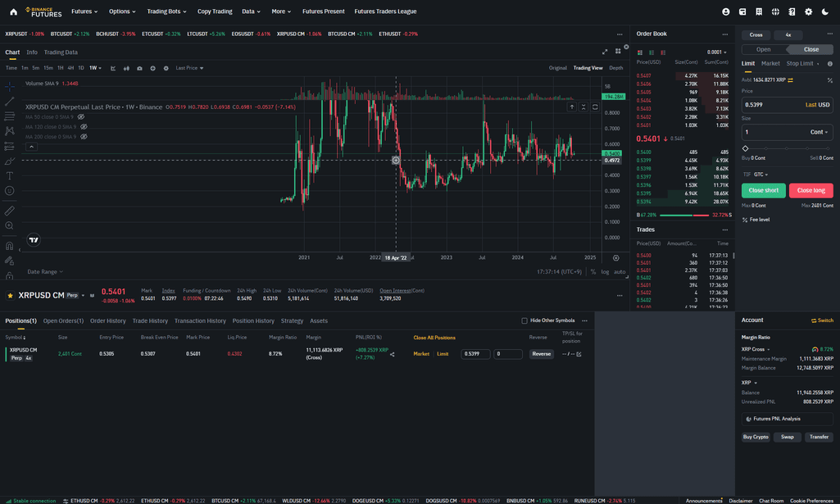The image size is (840, 504).
Task: Open the candlestick chart type icon
Action: point(126,68)
